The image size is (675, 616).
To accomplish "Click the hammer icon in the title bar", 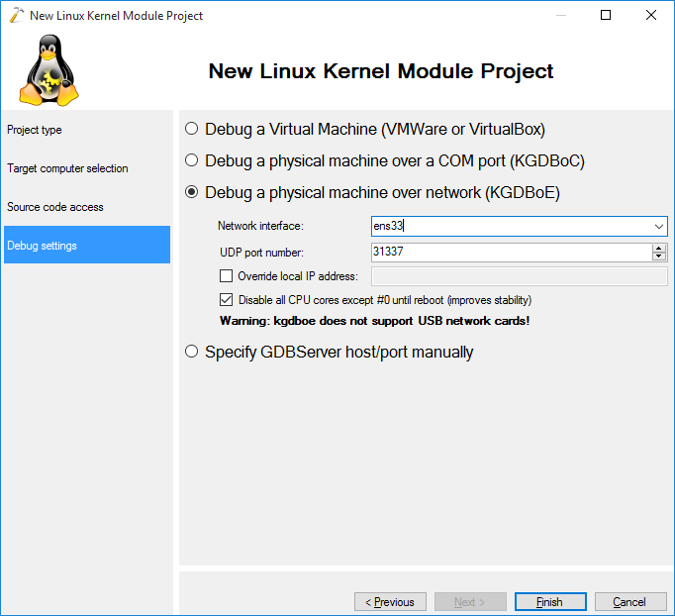I will pos(16,15).
